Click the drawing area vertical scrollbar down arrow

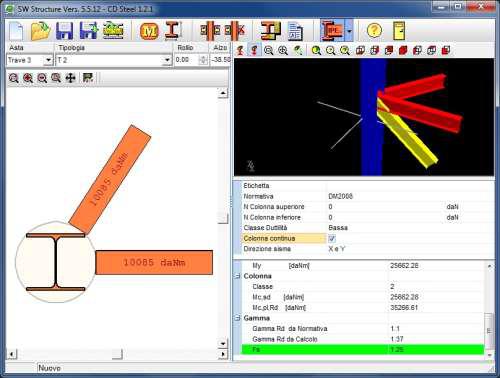click(x=223, y=343)
